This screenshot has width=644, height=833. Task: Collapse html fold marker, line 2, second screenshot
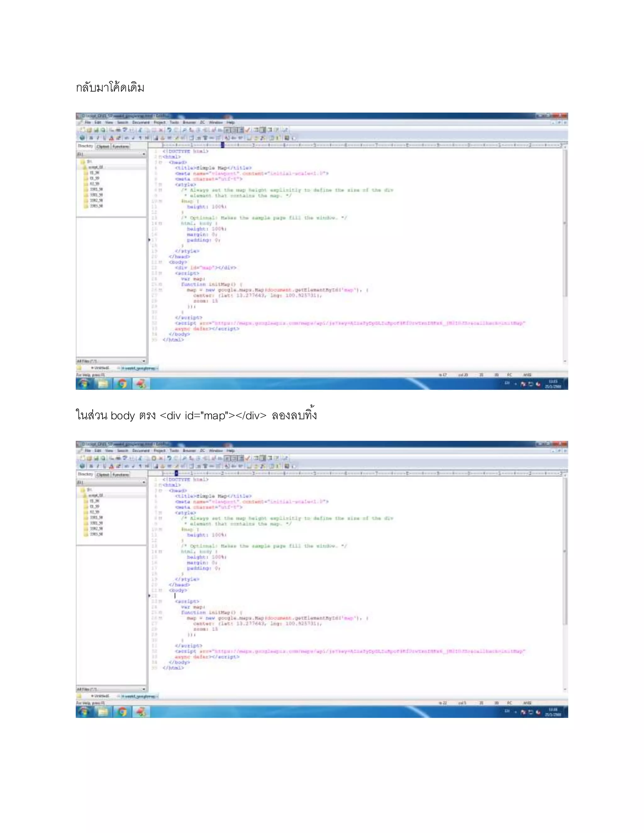[160, 485]
